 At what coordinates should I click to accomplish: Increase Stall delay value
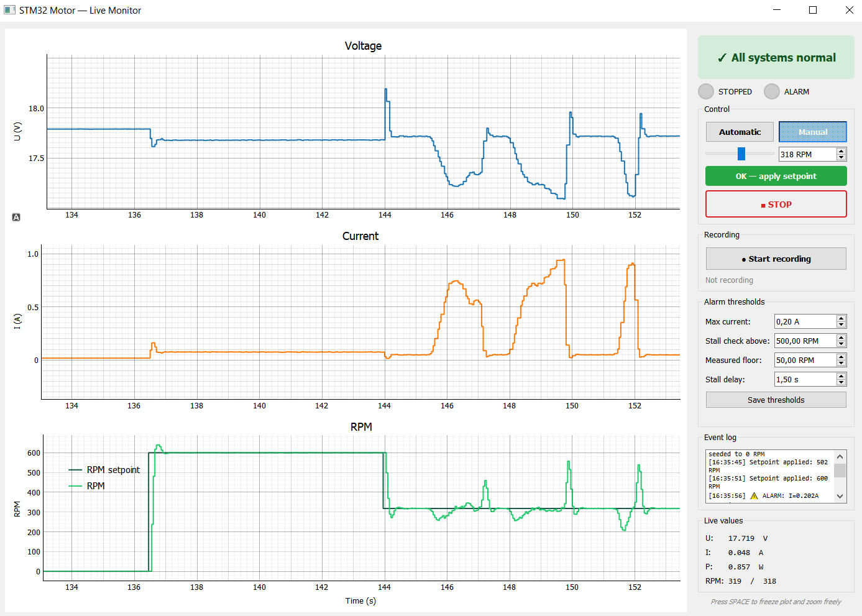coord(841,376)
